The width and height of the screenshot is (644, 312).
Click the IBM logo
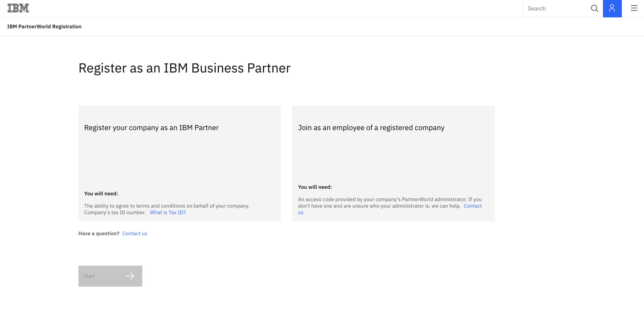pyautogui.click(x=18, y=8)
